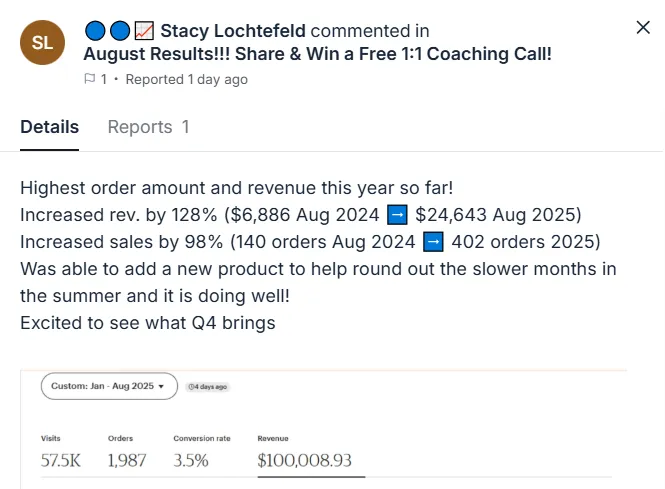The width and height of the screenshot is (665, 489).
Task: Open Custom: Jan - Aug 2025 dropdown
Action: (x=109, y=386)
